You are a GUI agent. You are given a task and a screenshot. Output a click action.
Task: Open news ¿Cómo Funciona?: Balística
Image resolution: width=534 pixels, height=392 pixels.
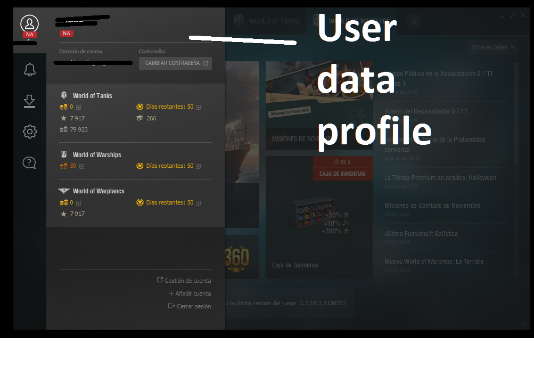coord(421,234)
